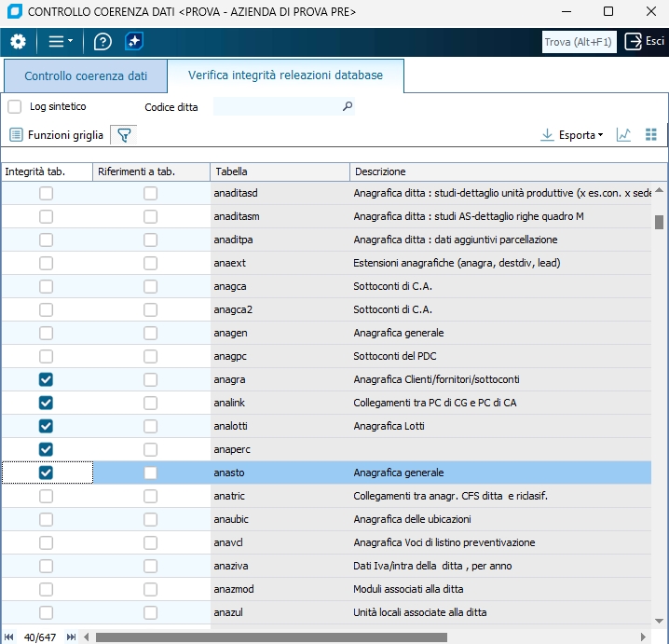Click vertical scrollbar down arrow
The height and width of the screenshot is (644, 669).
coord(659,621)
